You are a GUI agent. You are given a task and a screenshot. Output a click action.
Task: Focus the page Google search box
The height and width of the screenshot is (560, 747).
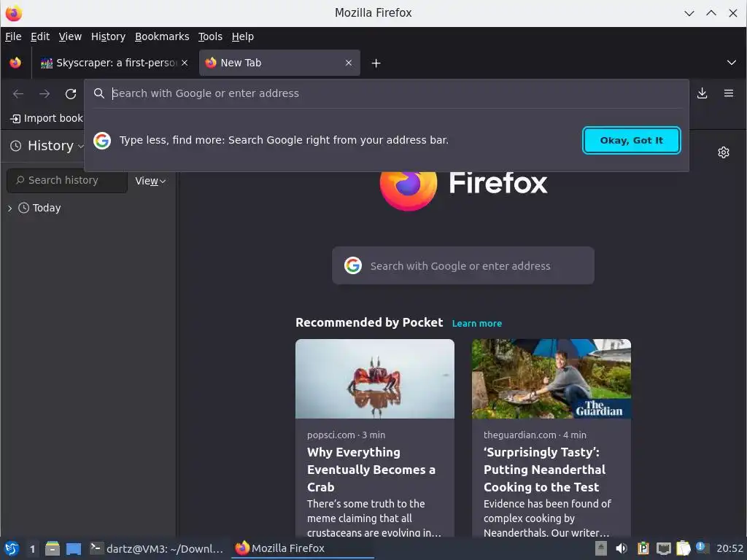(x=462, y=265)
